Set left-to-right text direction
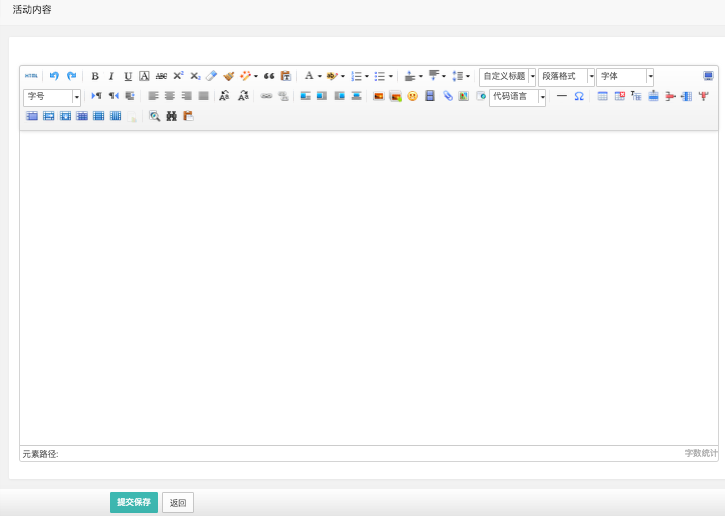The image size is (725, 516). [x=96, y=96]
